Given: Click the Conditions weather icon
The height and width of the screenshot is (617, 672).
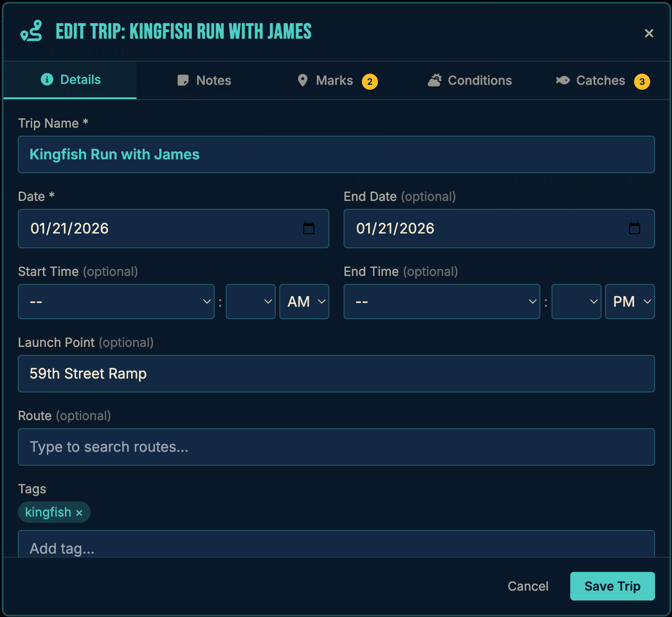Looking at the screenshot, I should (x=435, y=80).
